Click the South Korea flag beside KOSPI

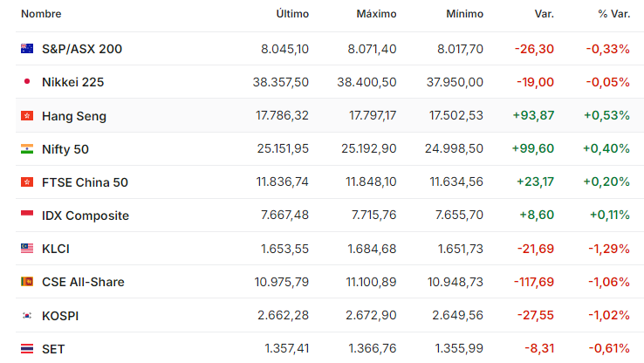[27, 315]
